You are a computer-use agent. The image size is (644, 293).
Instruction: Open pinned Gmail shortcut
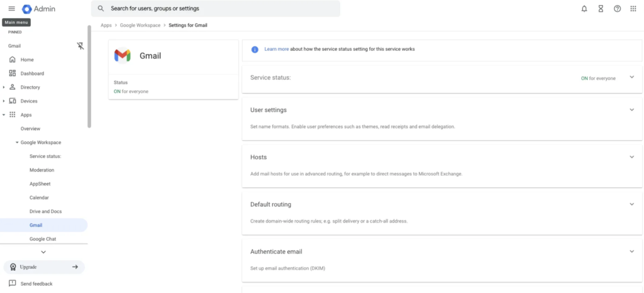(14, 46)
